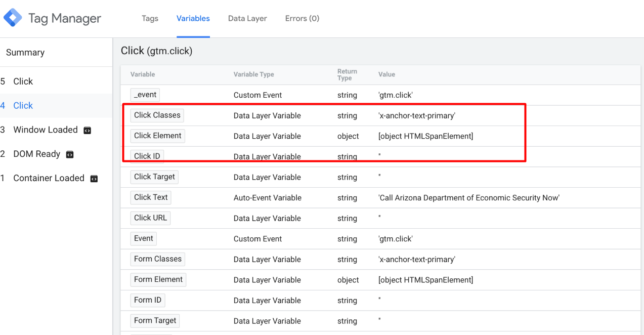Open the Tags tab
The width and height of the screenshot is (644, 335).
click(150, 18)
